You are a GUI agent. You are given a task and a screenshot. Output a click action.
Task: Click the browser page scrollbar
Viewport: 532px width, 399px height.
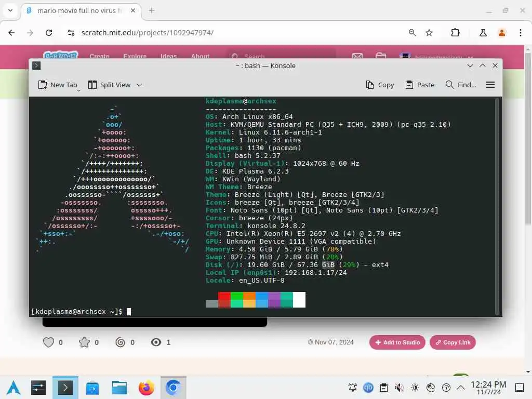tap(528, 139)
